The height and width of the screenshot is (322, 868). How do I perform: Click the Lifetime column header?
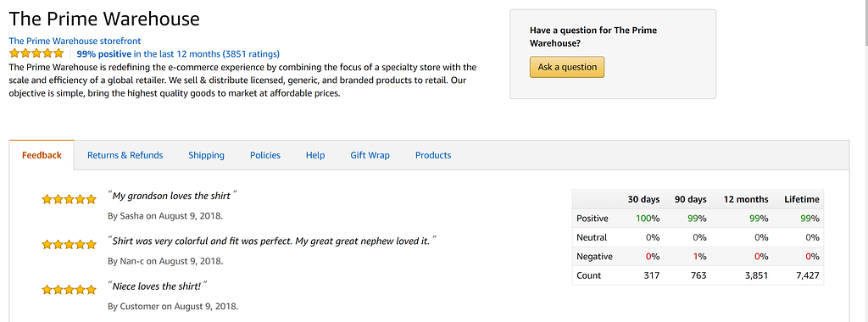(802, 199)
